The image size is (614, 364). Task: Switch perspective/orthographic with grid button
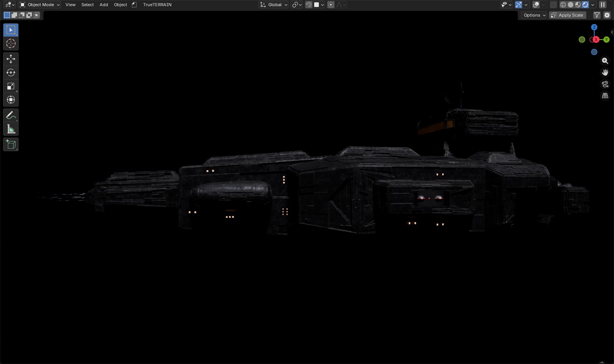coord(605,96)
